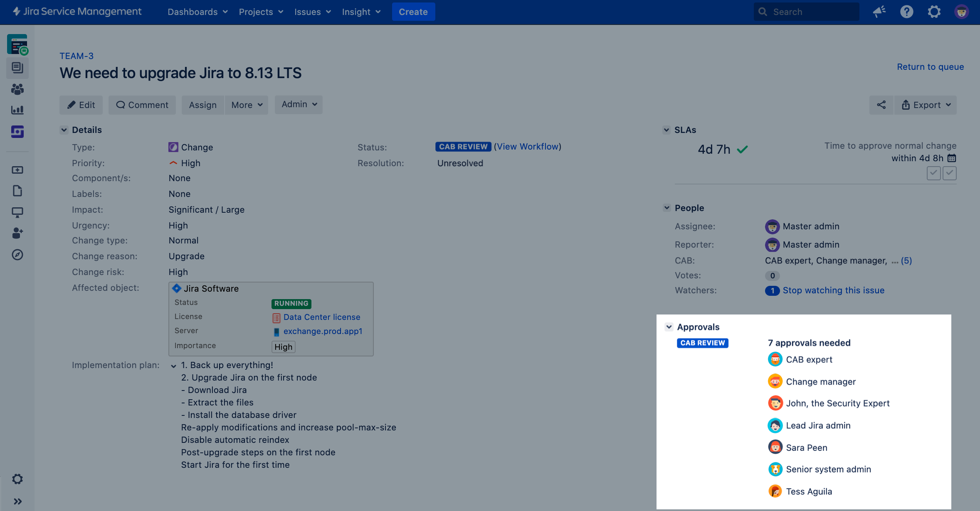Screen dimensions: 980x511
Task: Toggle the first SLA checkmark box
Action: [933, 173]
